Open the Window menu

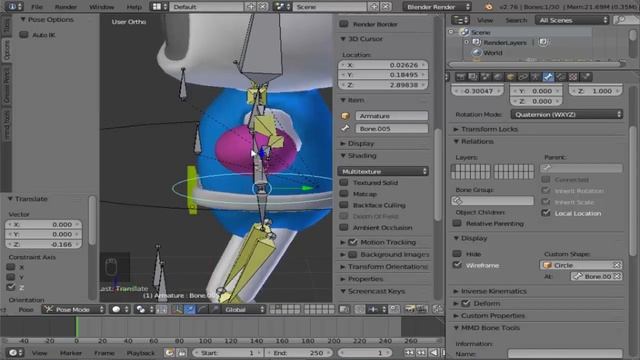click(102, 7)
